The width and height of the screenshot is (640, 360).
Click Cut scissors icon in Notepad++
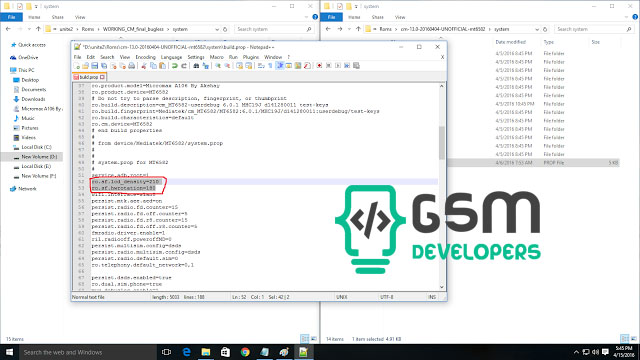click(x=143, y=66)
